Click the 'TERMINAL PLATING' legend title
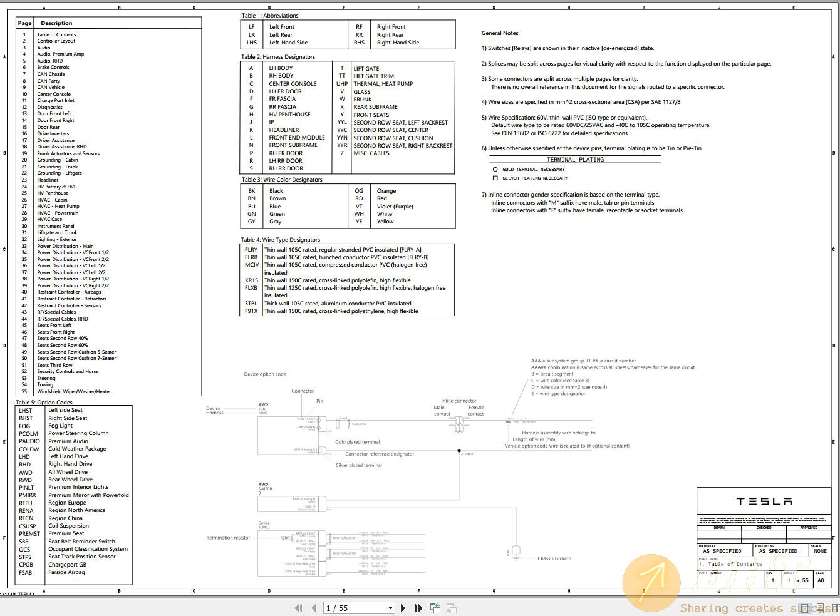 (575, 160)
